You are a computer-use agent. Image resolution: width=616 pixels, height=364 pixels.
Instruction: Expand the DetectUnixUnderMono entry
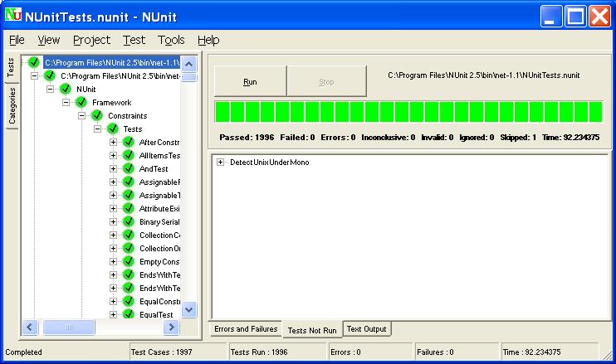(220, 162)
